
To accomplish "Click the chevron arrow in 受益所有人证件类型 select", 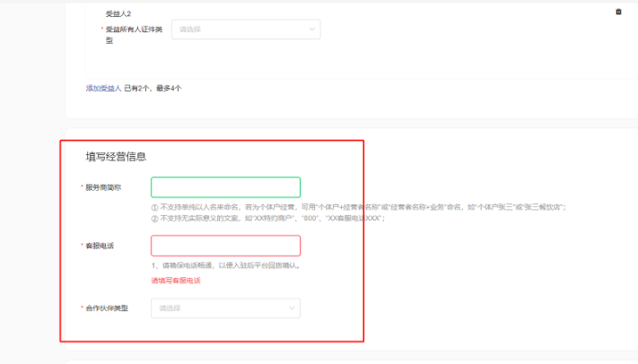I will 312,30.
